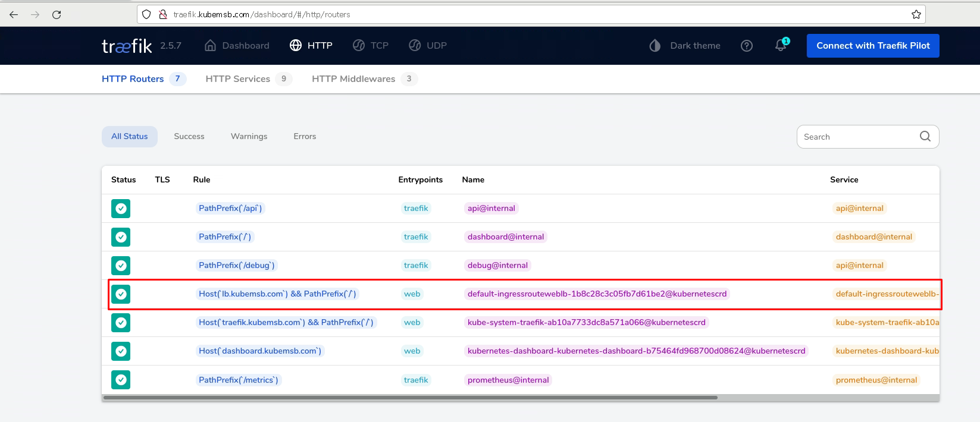Open the dashboard@internal router name

506,237
